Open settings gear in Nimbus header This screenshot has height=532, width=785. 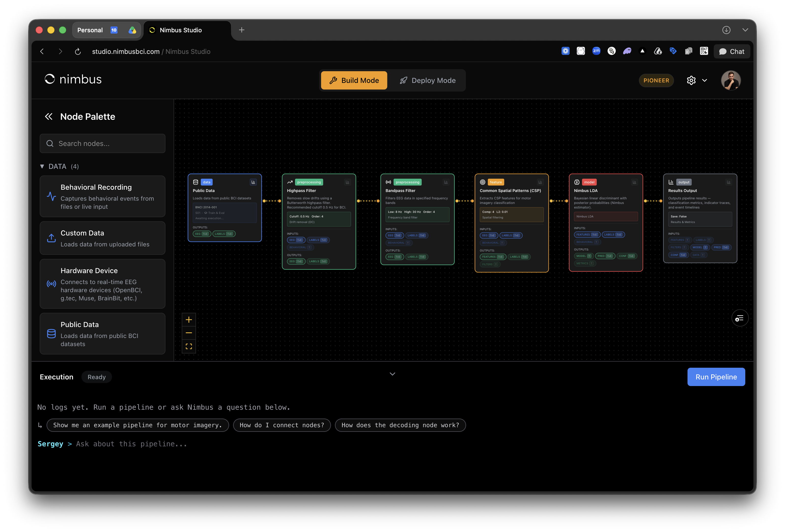pos(691,80)
